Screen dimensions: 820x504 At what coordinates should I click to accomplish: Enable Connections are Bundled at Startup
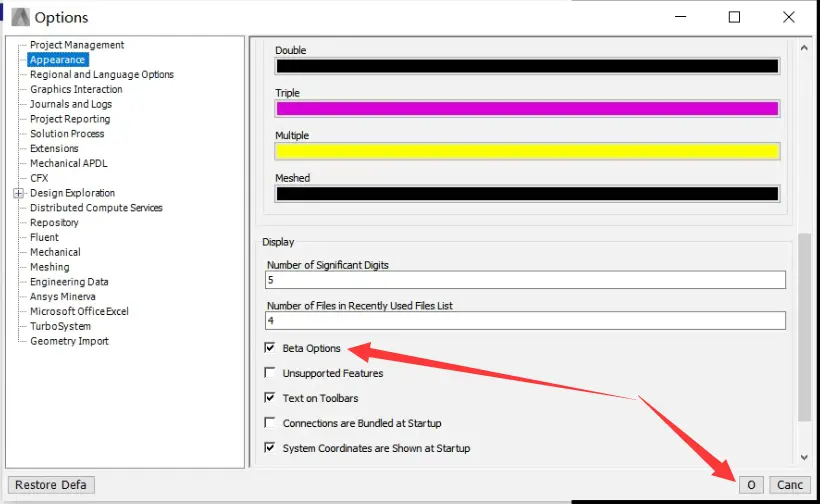coord(270,422)
